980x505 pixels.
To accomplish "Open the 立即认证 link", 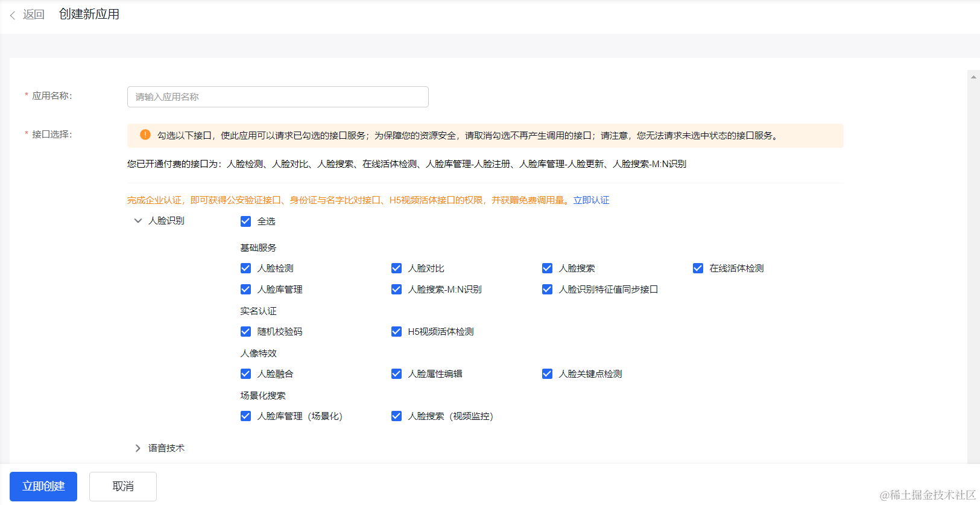I will pos(591,200).
